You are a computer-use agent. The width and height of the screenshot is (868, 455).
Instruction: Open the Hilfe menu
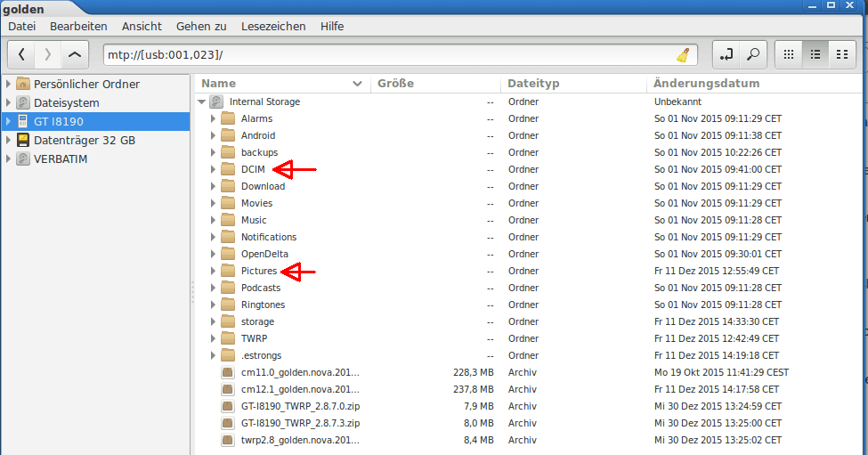click(x=332, y=26)
